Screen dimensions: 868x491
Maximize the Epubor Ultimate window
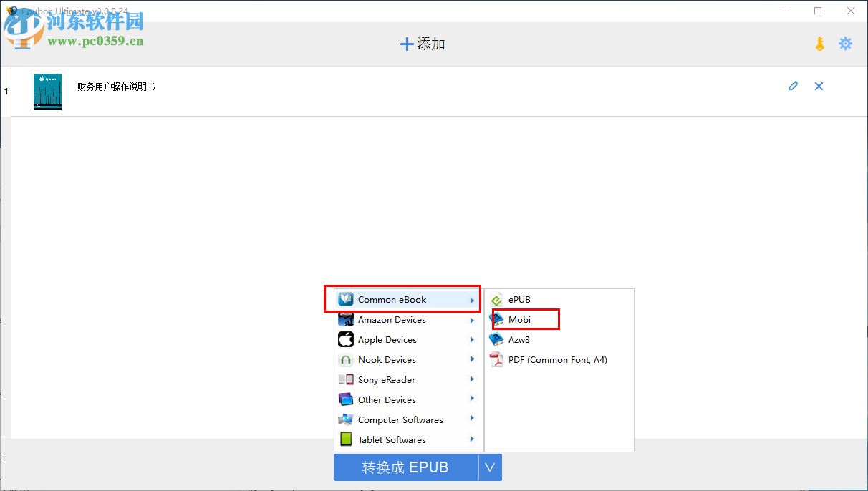[818, 11]
